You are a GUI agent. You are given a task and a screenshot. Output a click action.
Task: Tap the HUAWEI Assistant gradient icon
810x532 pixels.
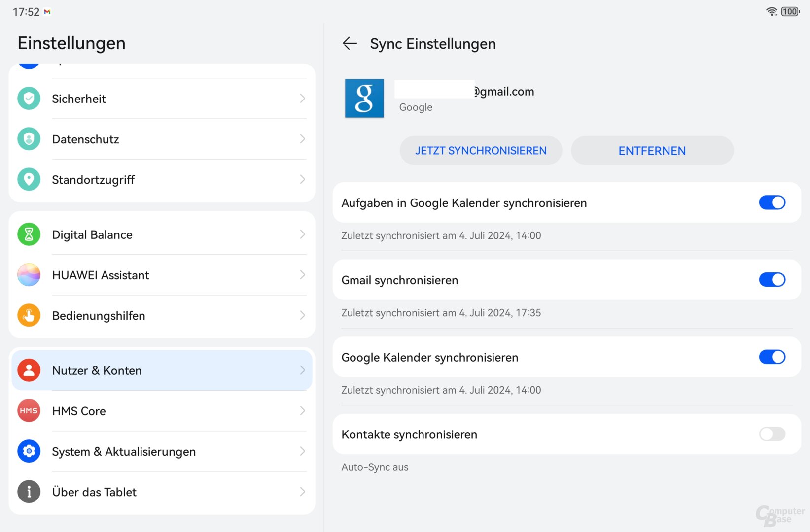(x=29, y=275)
